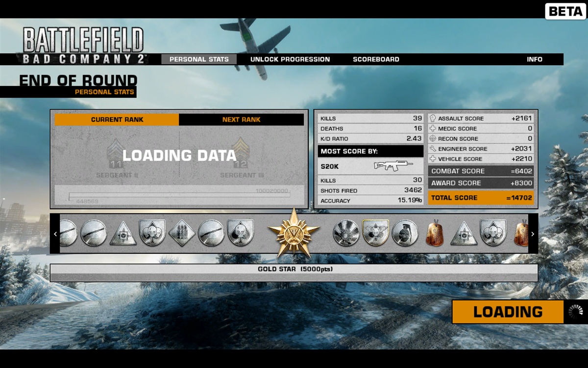
Task: Click the S20K Kills 30 row
Action: coord(371,180)
